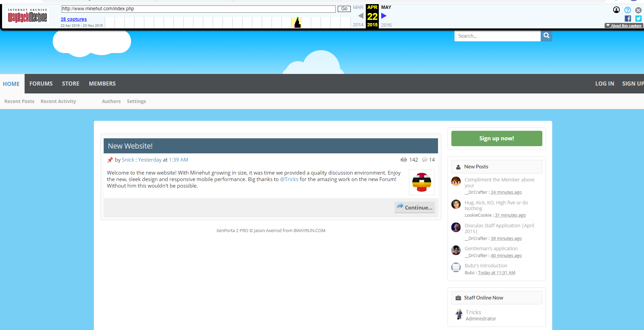Open the HOME tab

point(11,84)
